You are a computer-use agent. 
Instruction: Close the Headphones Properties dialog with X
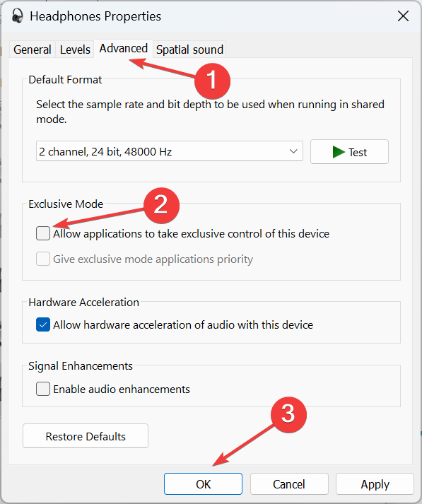(x=403, y=16)
